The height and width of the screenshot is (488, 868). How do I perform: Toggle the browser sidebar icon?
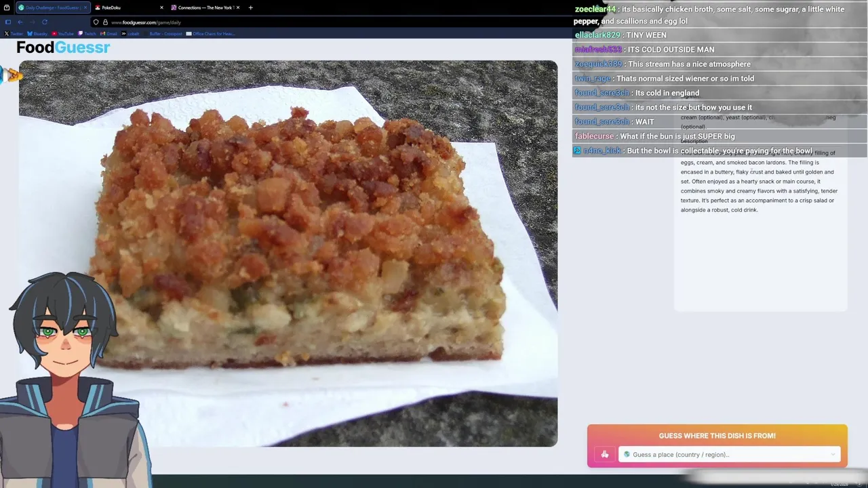[7, 22]
